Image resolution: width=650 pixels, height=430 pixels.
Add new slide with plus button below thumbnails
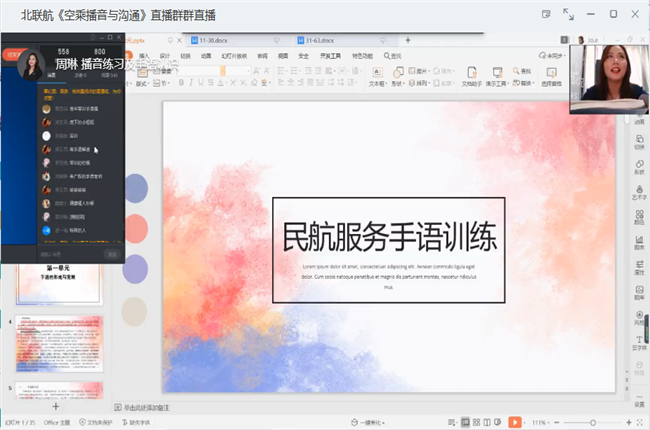click(55, 407)
